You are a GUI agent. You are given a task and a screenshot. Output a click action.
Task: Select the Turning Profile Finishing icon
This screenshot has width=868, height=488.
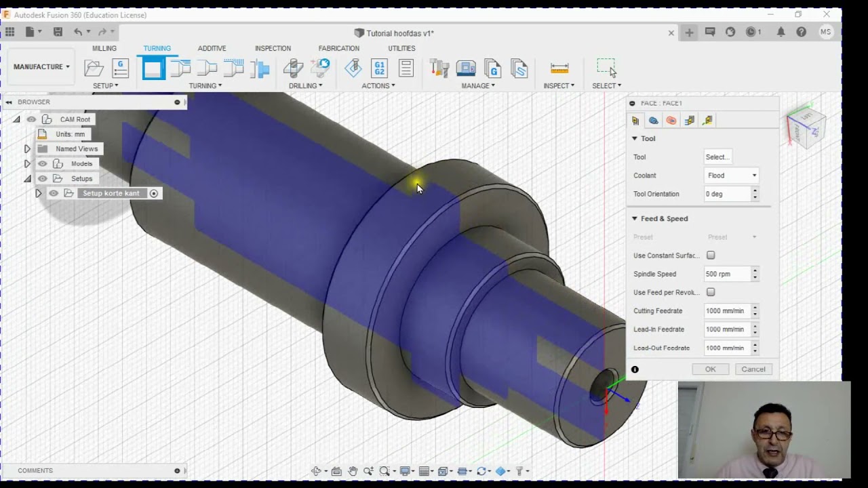click(x=207, y=68)
